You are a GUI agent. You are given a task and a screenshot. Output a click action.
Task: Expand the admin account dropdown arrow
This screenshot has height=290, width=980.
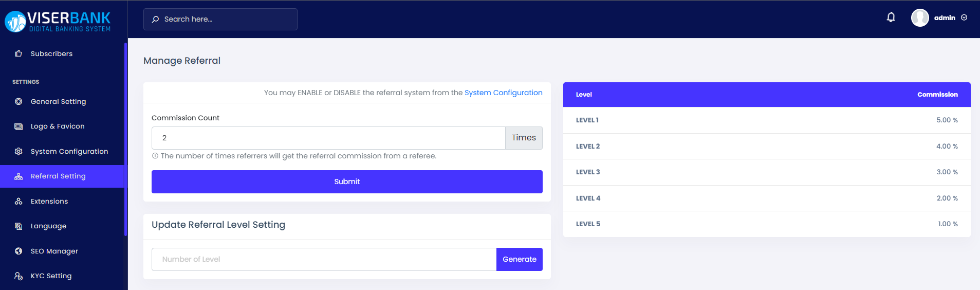pyautogui.click(x=964, y=18)
